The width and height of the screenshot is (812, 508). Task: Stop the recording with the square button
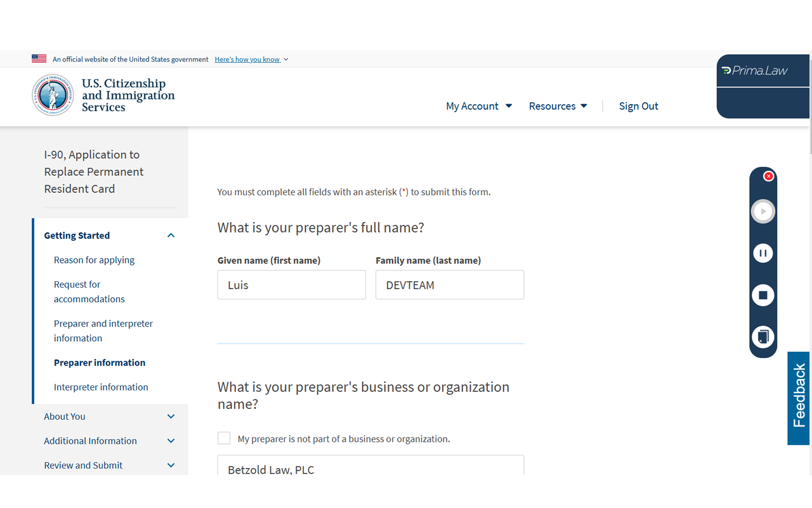(x=763, y=295)
